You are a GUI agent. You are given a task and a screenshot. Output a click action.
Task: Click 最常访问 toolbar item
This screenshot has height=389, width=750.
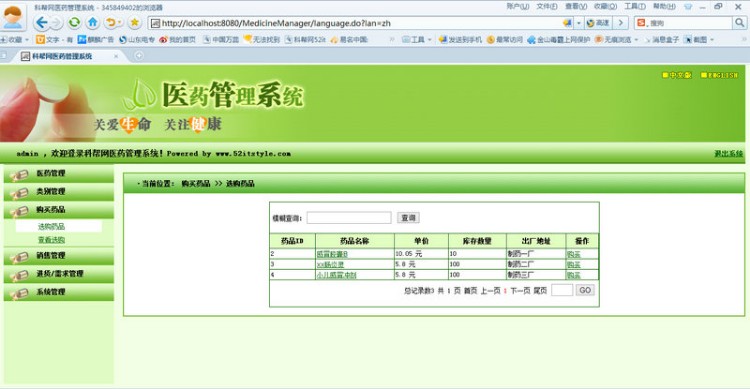pos(505,40)
